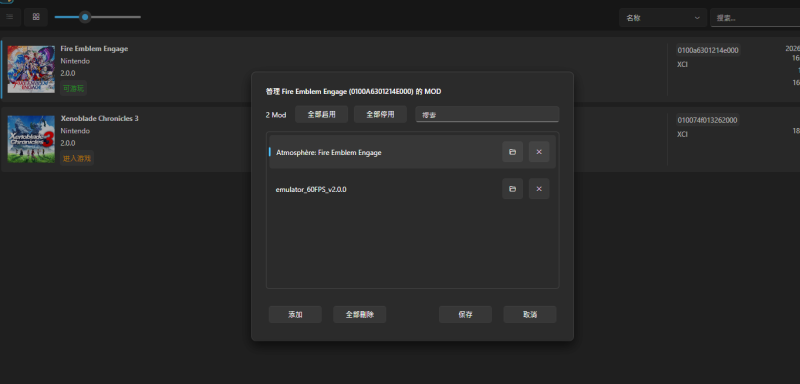
Task: Click title ID 010074f013262000
Action: 708,120
